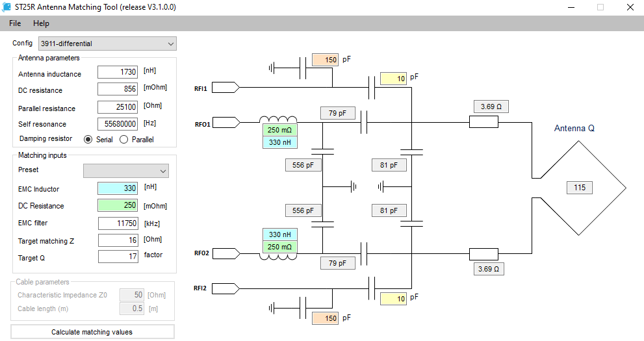Click the Antenna Q value 115
Viewport: 644px width, 341px height.
(x=580, y=188)
